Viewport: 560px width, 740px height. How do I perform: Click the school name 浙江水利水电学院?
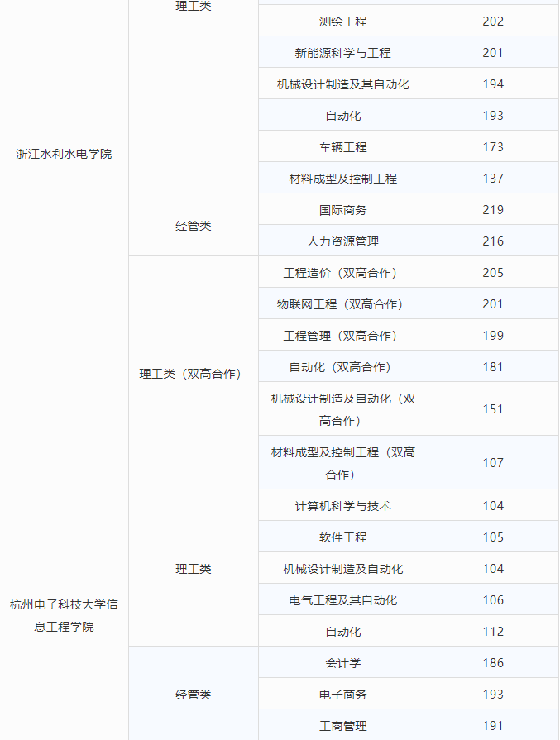pyautogui.click(x=64, y=154)
